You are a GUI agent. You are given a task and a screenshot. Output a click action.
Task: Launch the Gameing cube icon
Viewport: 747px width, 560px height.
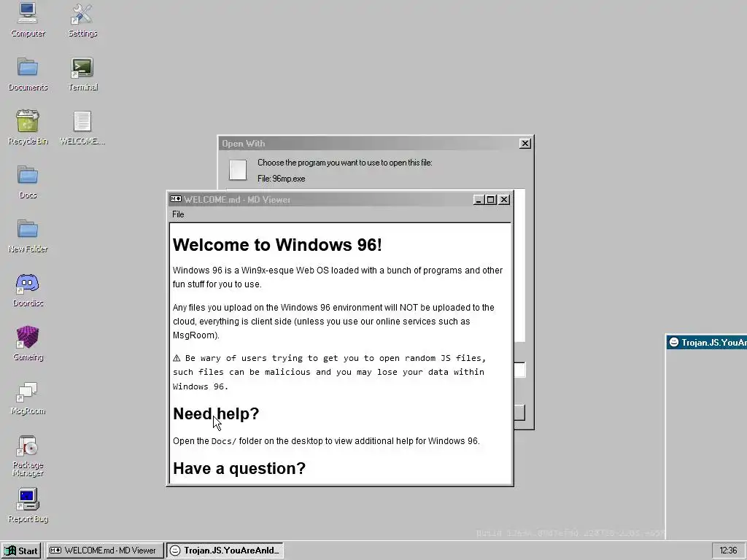pyautogui.click(x=28, y=343)
